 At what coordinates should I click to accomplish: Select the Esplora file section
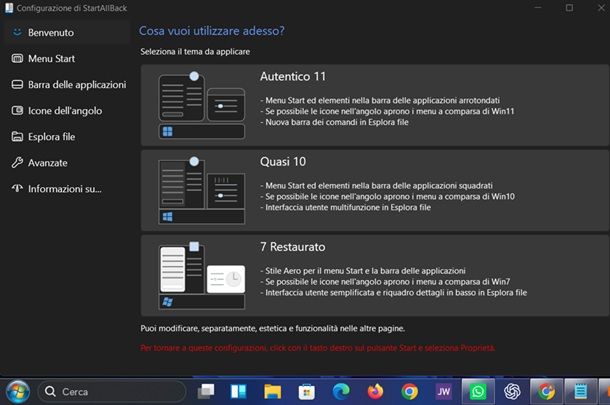(66, 137)
